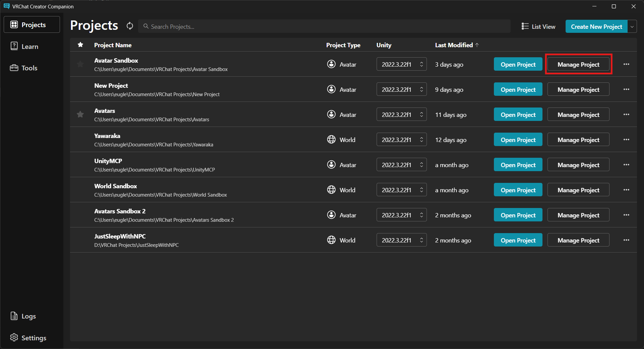
Task: Change Unity version for Avatars project
Action: 401,114
